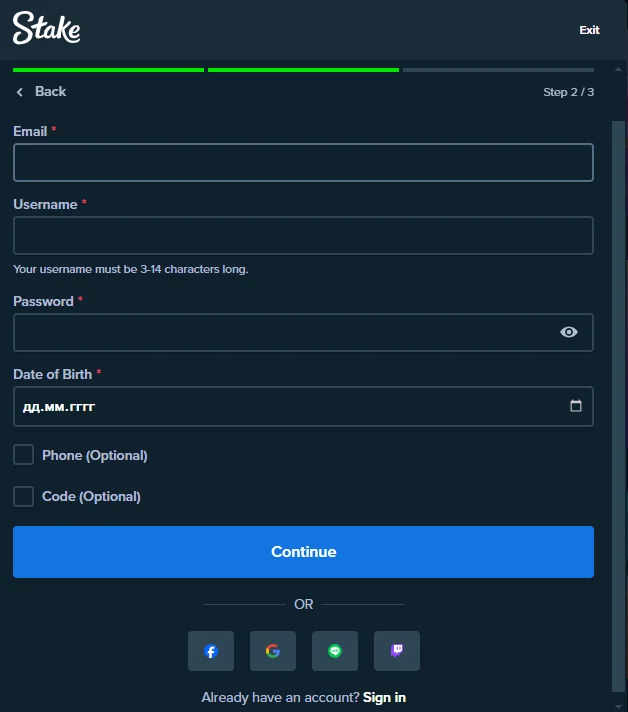
Task: Click the Stake logo
Action: 46,29
